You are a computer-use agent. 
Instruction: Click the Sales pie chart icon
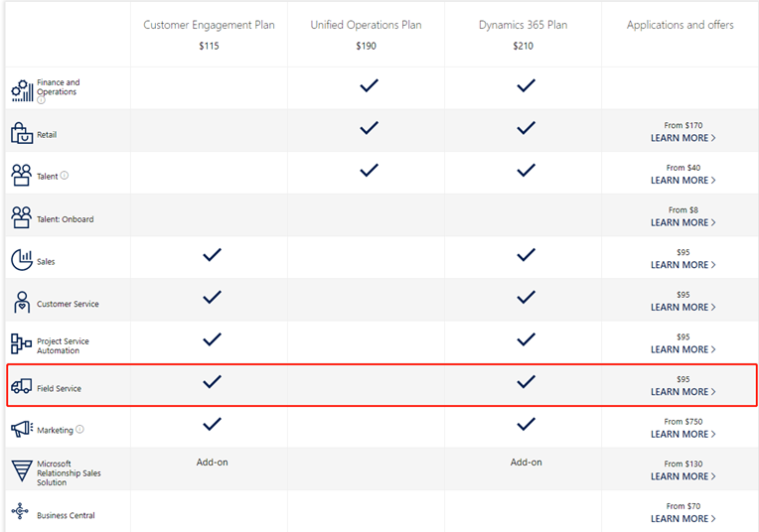click(x=22, y=260)
